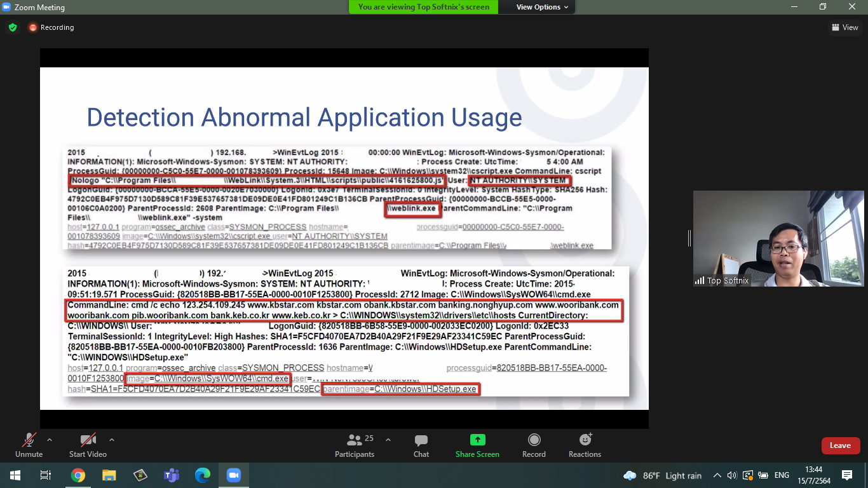This screenshot has width=868, height=488.
Task: Open the volume control in tray
Action: click(732, 475)
